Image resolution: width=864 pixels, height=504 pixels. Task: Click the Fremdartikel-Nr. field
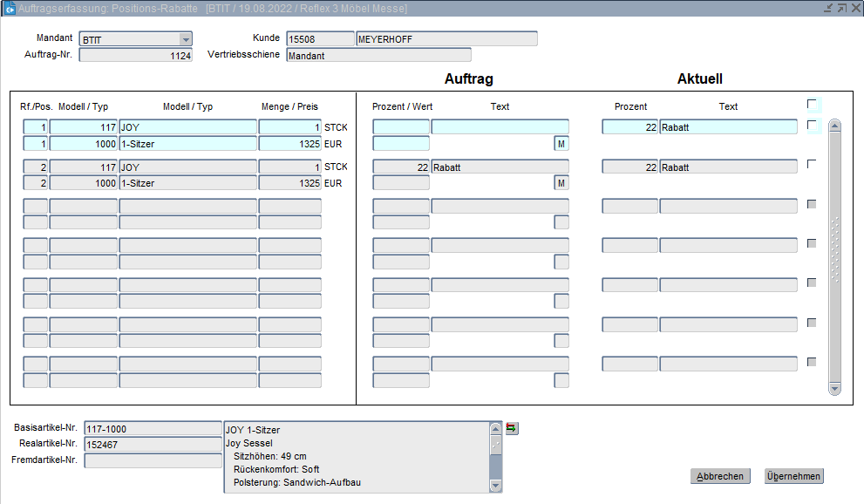(153, 460)
